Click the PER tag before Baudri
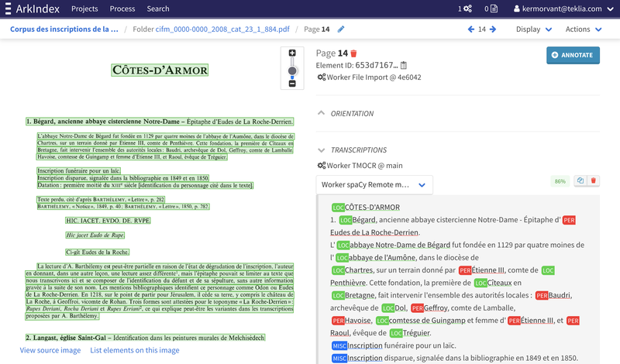The height and width of the screenshot is (364, 620). pyautogui.click(x=542, y=296)
